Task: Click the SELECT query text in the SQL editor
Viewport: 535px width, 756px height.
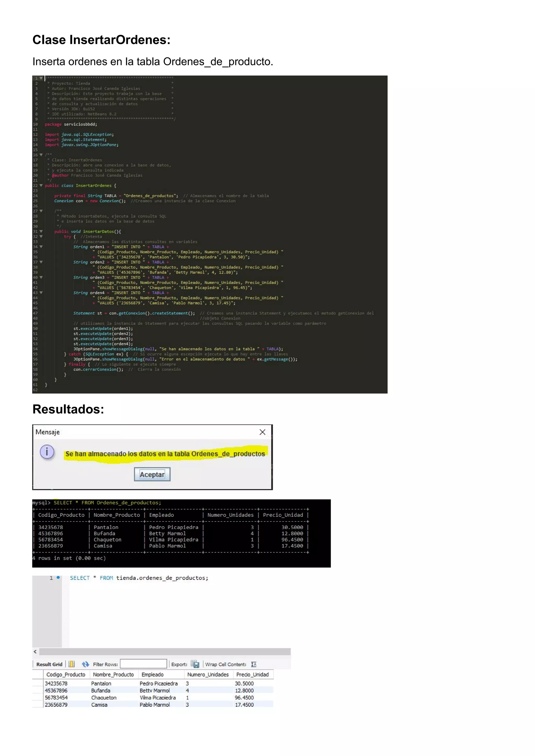Action: (x=139, y=578)
